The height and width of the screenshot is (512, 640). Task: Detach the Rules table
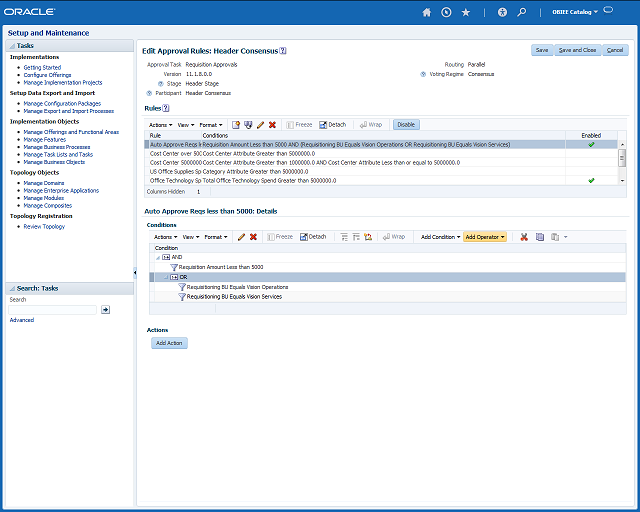pos(333,125)
